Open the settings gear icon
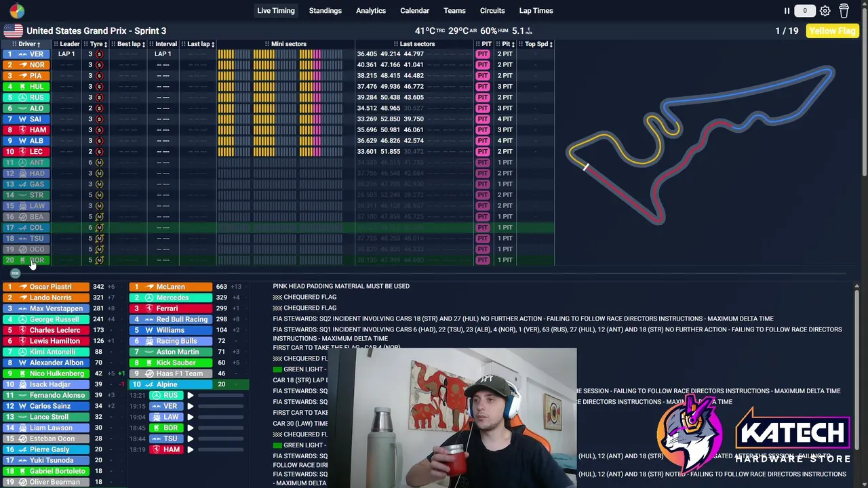This screenshot has width=868, height=488. [x=825, y=11]
